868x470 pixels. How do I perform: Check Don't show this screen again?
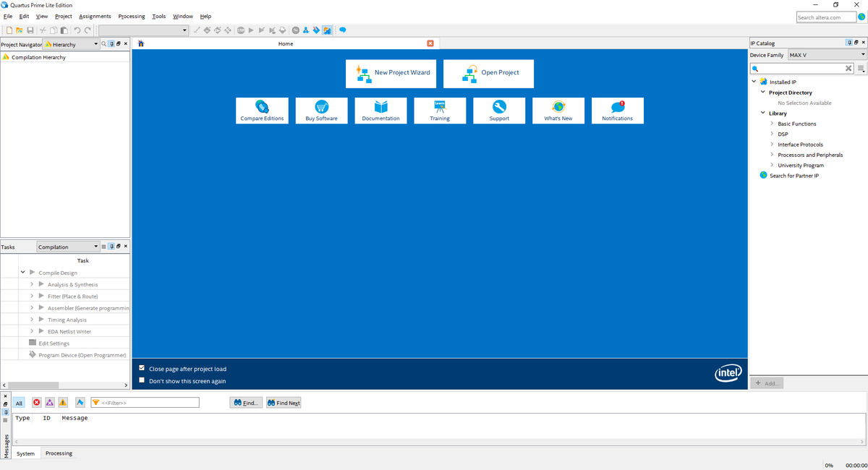pos(142,380)
